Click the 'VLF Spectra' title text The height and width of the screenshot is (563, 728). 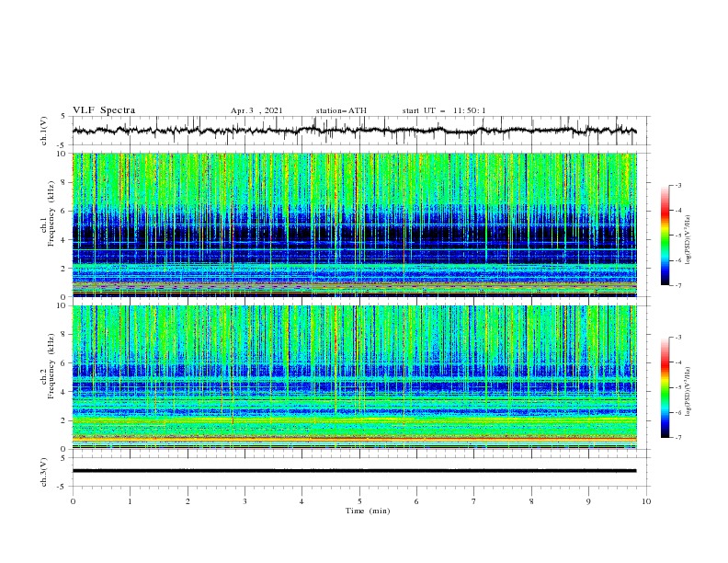coord(104,110)
